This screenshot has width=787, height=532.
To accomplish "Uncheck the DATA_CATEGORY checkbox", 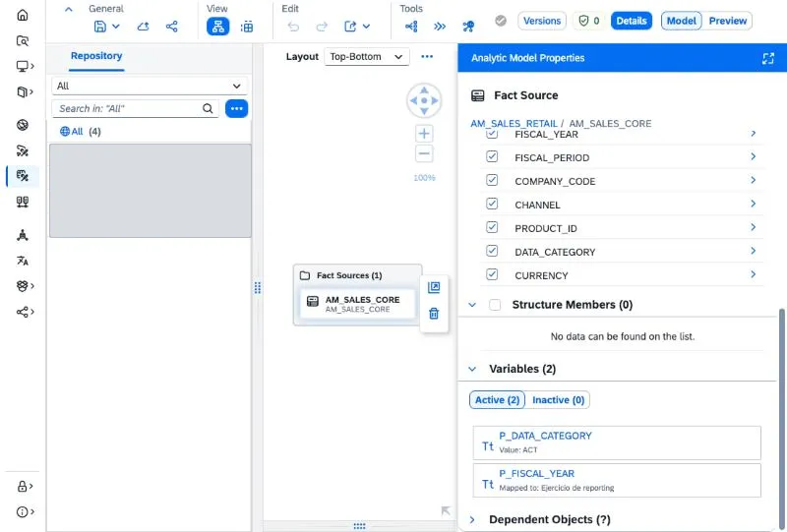I will click(492, 251).
